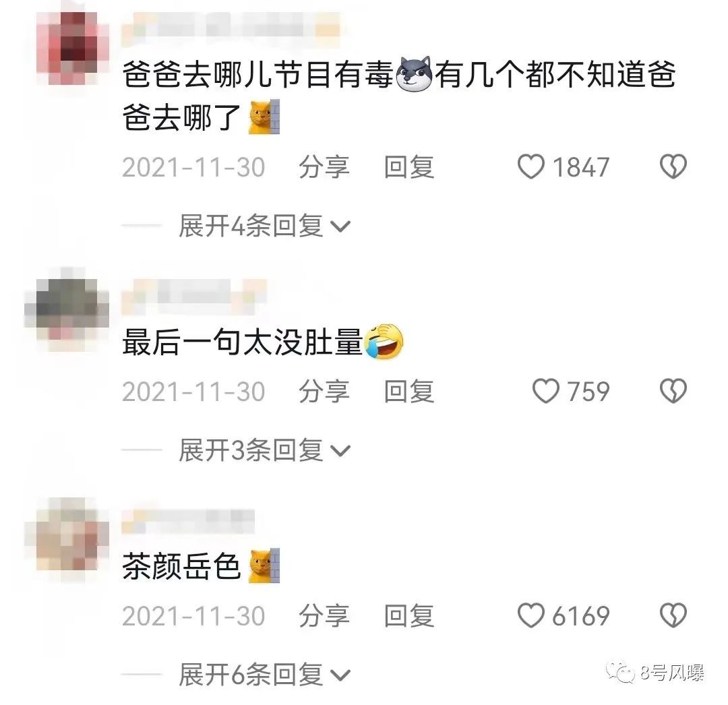Screen dimensions: 728x705
Task: Tap the husky dog emoji in first comment
Action: pos(414,73)
